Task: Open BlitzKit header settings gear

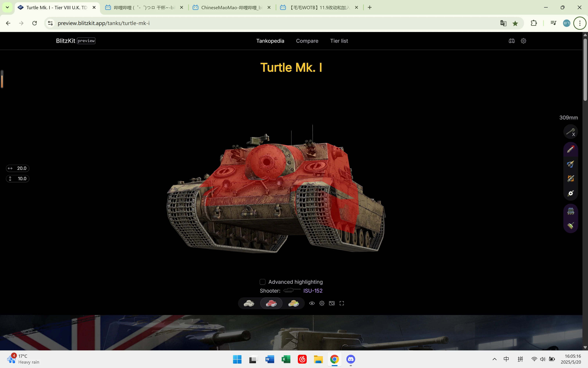Action: click(x=524, y=41)
